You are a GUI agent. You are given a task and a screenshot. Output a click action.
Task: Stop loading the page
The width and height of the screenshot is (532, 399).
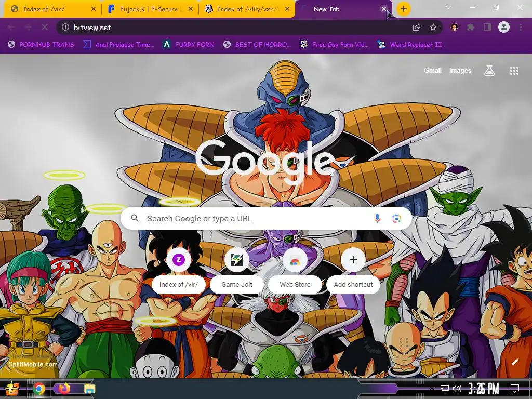tap(45, 28)
